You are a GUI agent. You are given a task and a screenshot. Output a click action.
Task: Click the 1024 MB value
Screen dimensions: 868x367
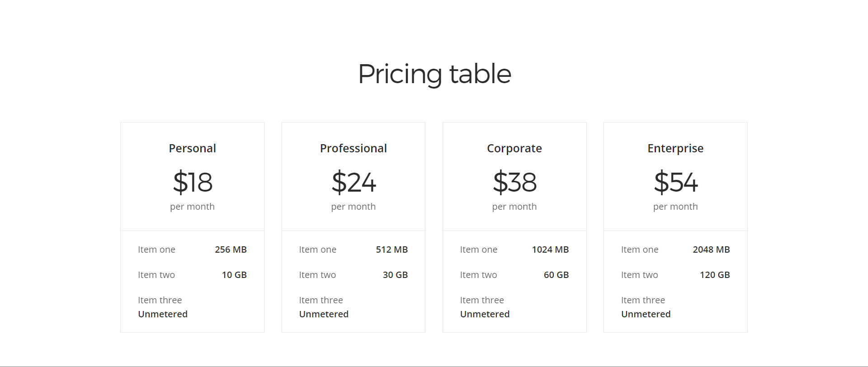(550, 249)
